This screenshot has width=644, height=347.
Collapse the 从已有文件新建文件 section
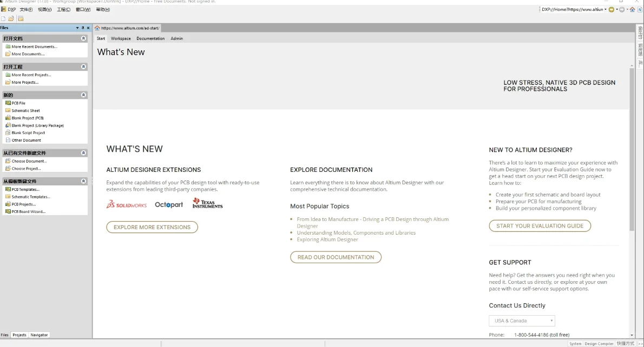tap(83, 152)
